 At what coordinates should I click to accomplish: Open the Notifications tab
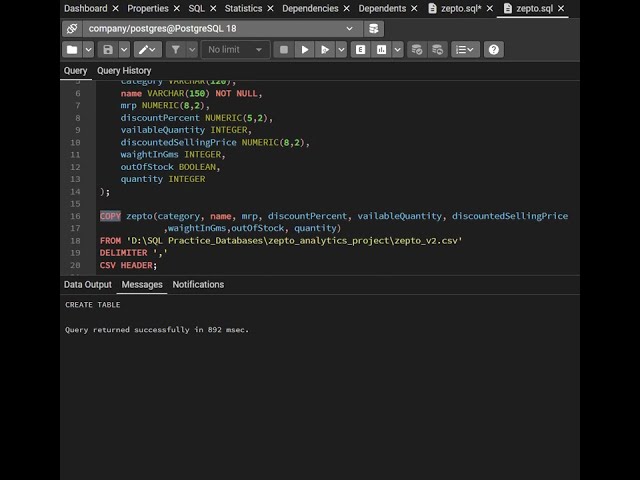point(198,284)
